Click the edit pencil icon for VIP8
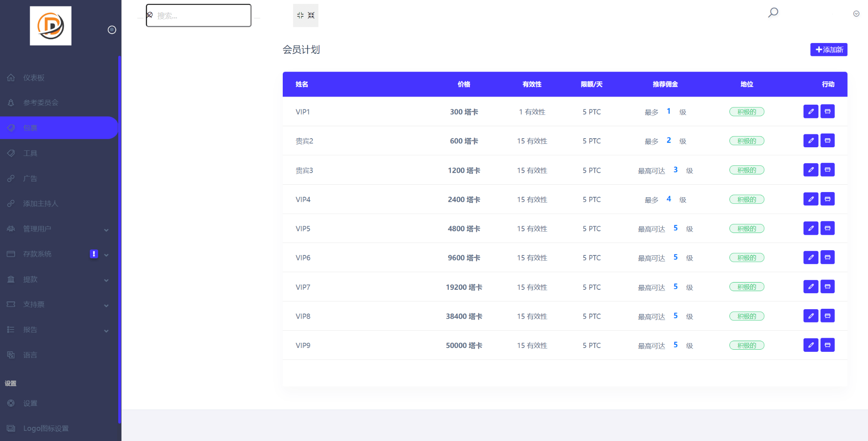The width and height of the screenshot is (868, 441). (x=811, y=316)
